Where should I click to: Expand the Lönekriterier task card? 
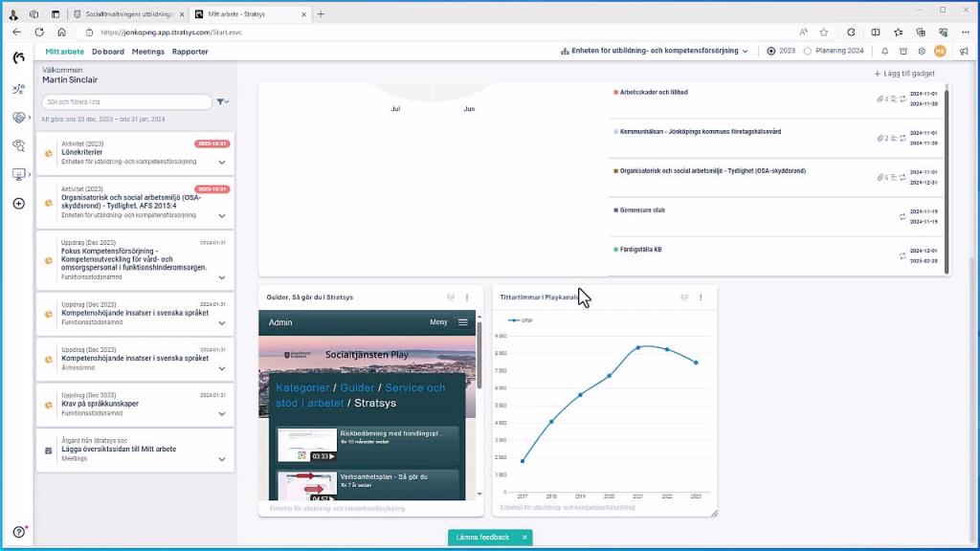(x=222, y=163)
